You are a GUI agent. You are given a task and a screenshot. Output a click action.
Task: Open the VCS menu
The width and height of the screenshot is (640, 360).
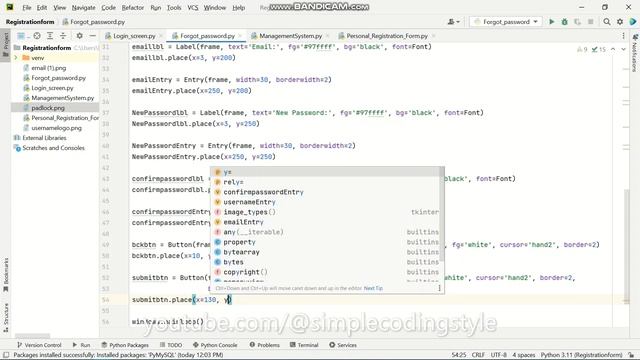click(193, 7)
